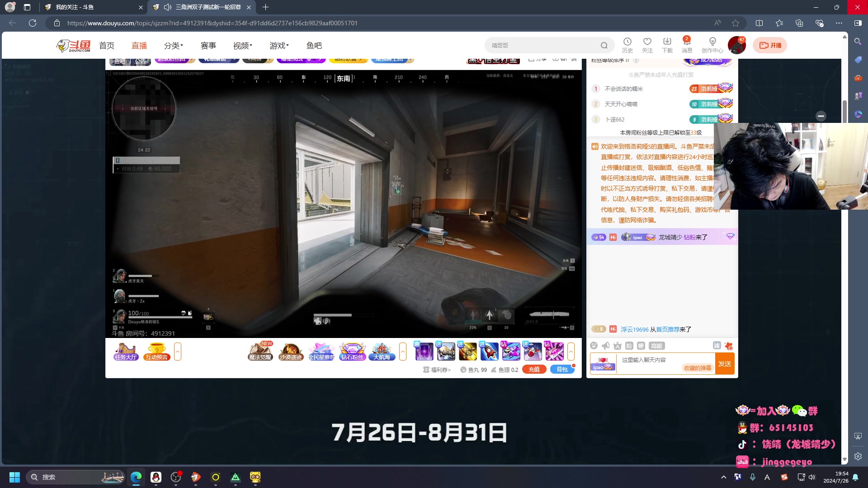Open 全民星推荐 activity icon
This screenshot has width=868, height=488.
[x=321, y=351]
